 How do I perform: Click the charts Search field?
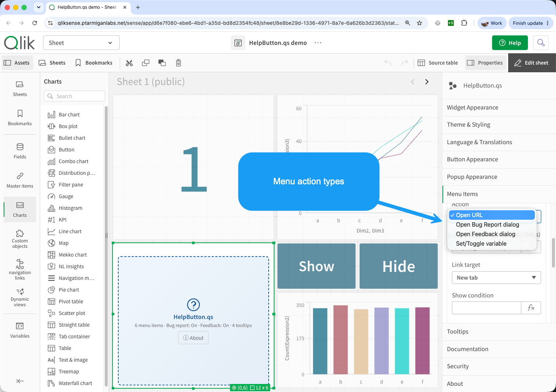coord(74,96)
